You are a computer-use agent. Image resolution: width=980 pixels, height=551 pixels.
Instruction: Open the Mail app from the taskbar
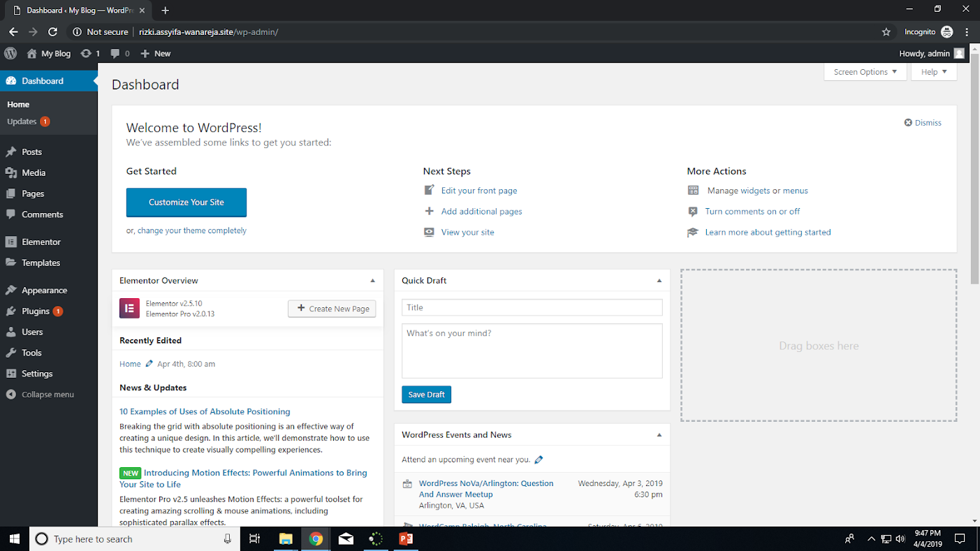click(346, 539)
